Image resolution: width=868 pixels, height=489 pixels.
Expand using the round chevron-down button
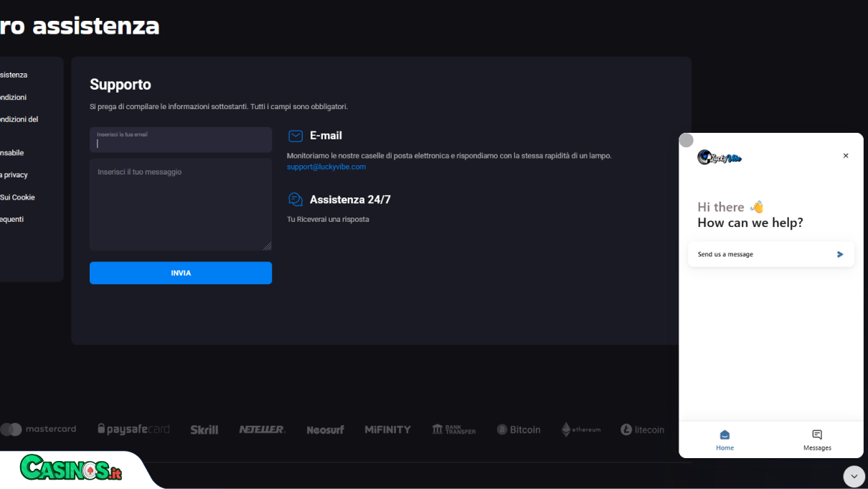coord(854,476)
